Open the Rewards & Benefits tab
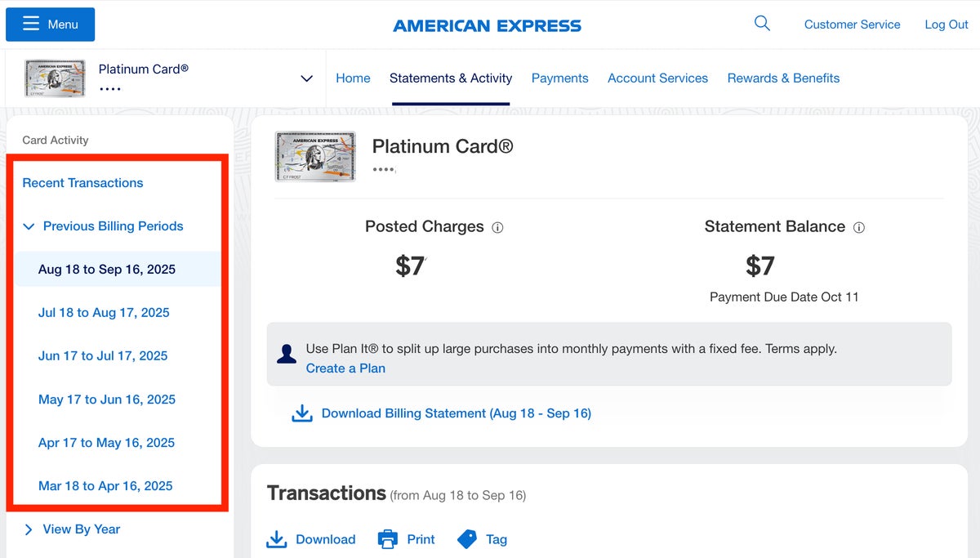980x558 pixels. [x=783, y=78]
